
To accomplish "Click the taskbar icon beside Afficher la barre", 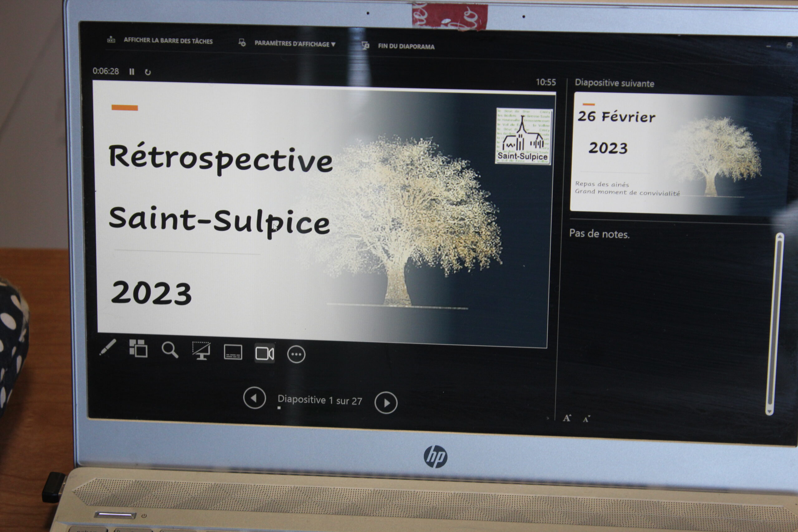I will coord(111,39).
